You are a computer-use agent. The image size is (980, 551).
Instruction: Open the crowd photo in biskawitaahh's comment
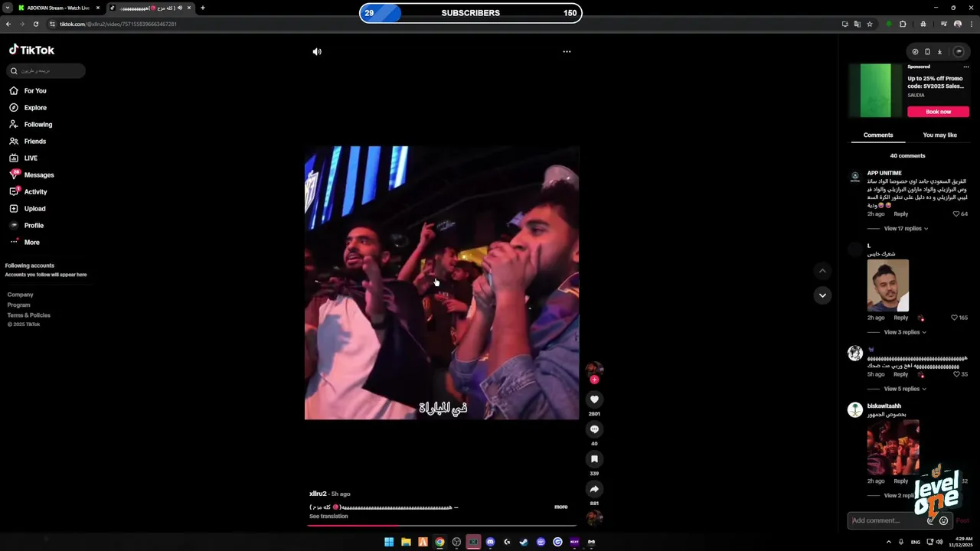(x=893, y=448)
